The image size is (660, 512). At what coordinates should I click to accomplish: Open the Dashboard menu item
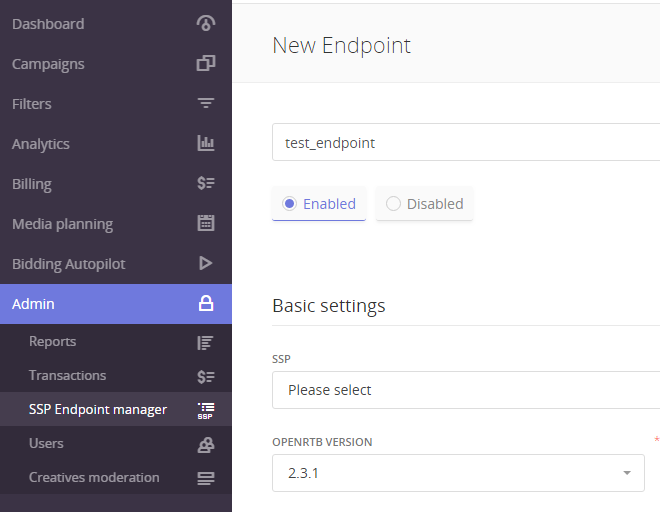(x=116, y=24)
